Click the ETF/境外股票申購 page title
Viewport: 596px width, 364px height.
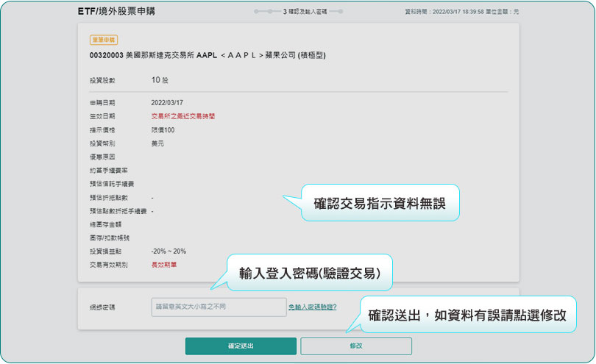point(116,12)
